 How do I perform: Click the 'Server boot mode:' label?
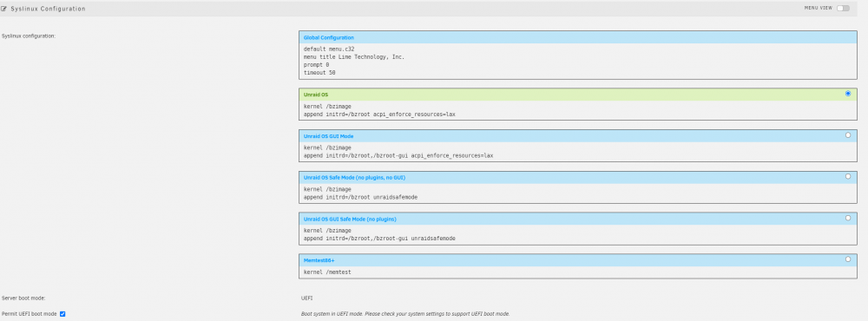[x=23, y=298]
